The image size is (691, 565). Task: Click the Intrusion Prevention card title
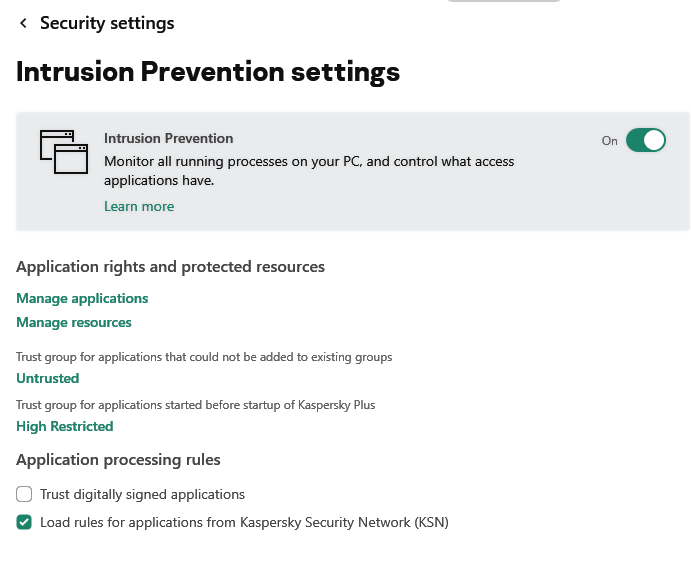[169, 138]
